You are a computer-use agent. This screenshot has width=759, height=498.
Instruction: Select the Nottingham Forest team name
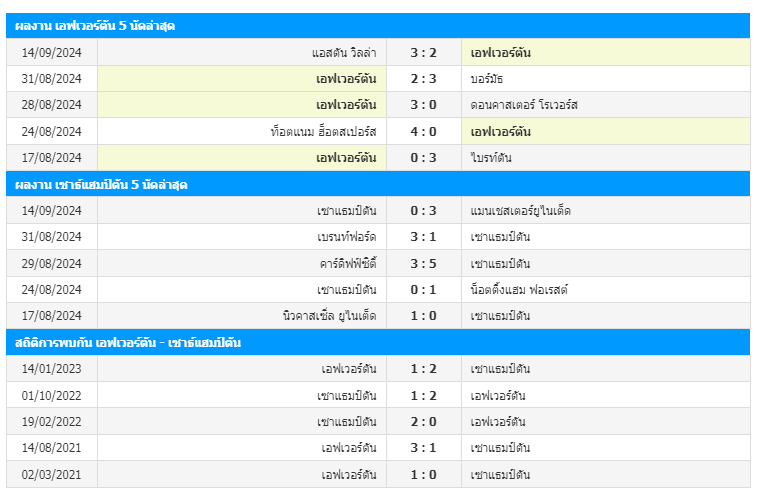click(x=519, y=289)
